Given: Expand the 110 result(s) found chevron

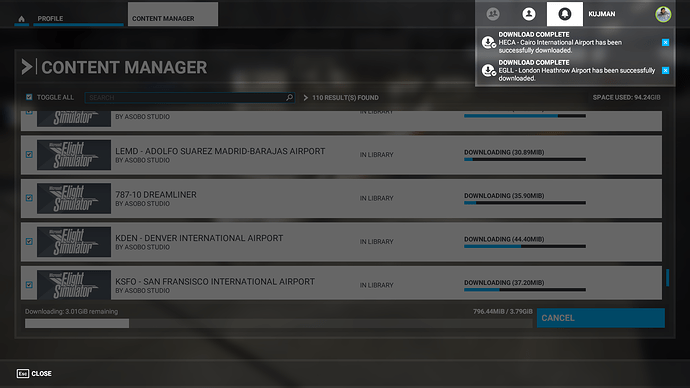Looking at the screenshot, I should (305, 98).
